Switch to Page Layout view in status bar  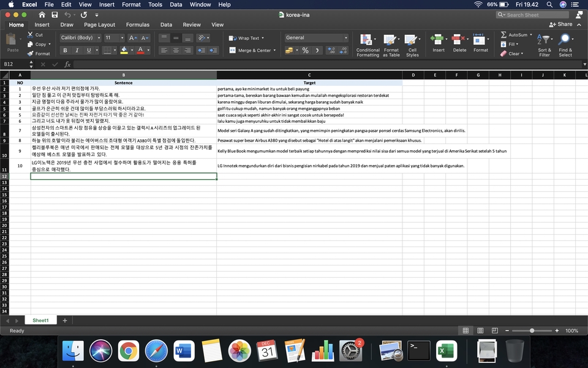tap(480, 331)
